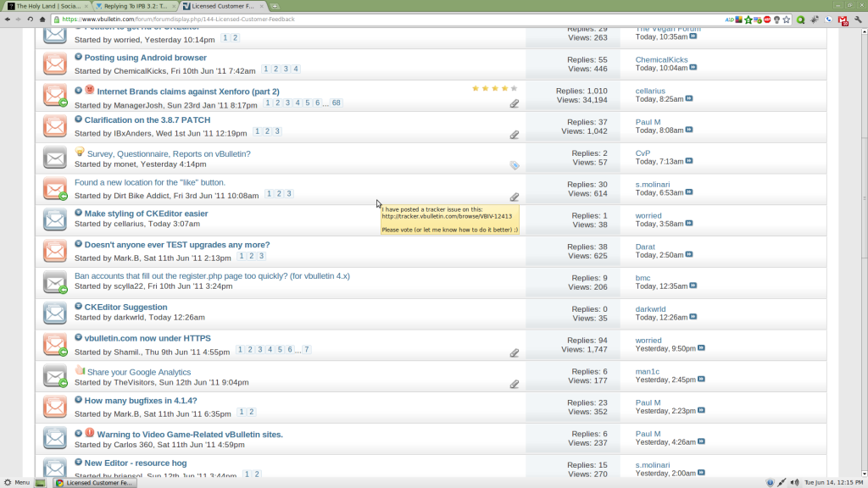Screen dimensions: 868x488
Task: Click envelope icon for Doesn't anyone ever TEST upgrades
Action: [x=55, y=251]
